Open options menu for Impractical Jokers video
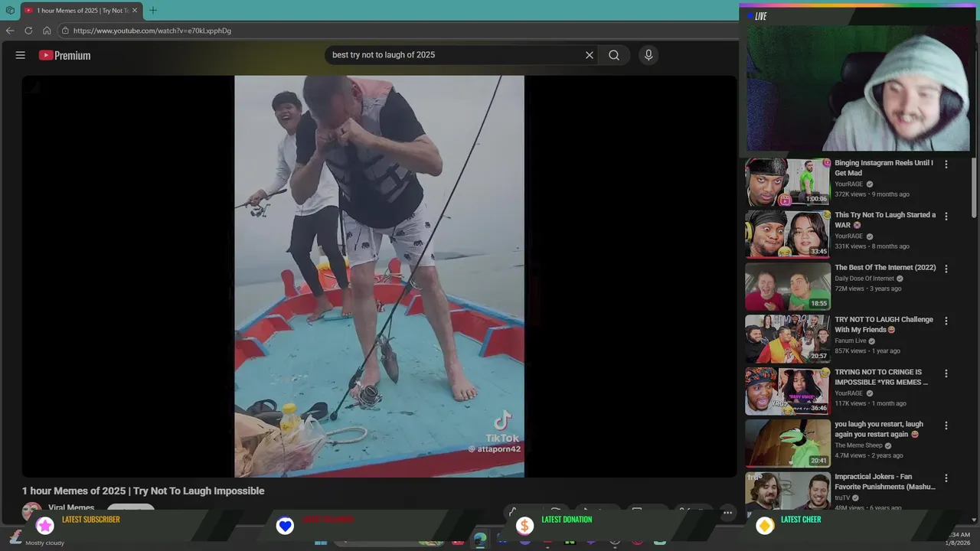Viewport: 980px width, 551px height. click(x=946, y=478)
